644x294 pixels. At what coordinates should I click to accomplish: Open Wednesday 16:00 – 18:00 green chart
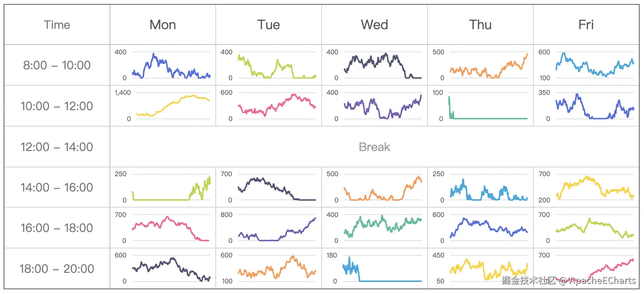click(x=383, y=228)
